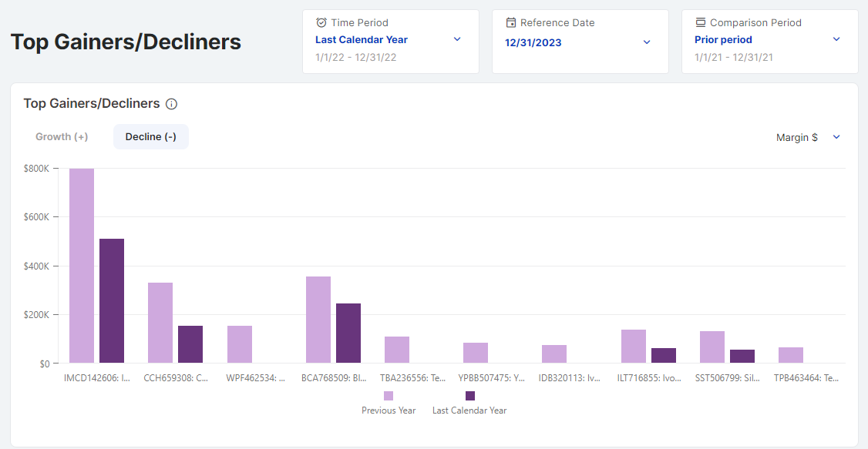Toggle the Previous Year legend swatch
868x449 pixels.
pos(389,396)
